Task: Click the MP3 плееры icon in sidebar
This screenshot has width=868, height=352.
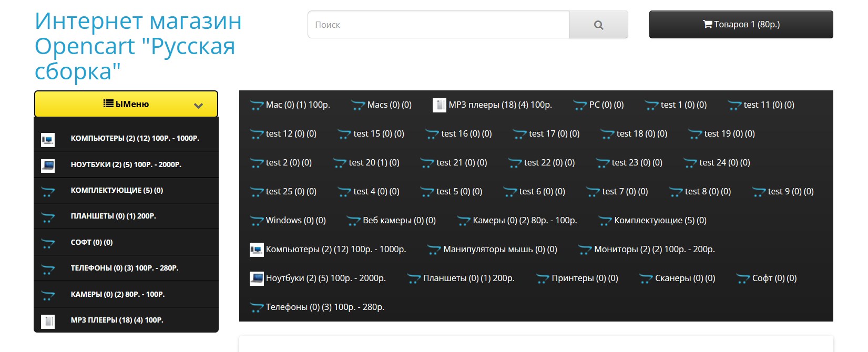Action: coord(48,321)
